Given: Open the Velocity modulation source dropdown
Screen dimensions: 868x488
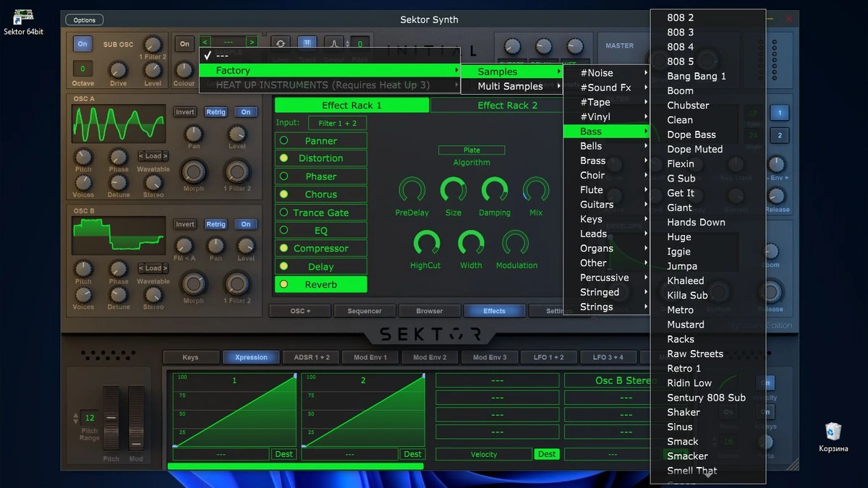Looking at the screenshot, I should (x=484, y=454).
